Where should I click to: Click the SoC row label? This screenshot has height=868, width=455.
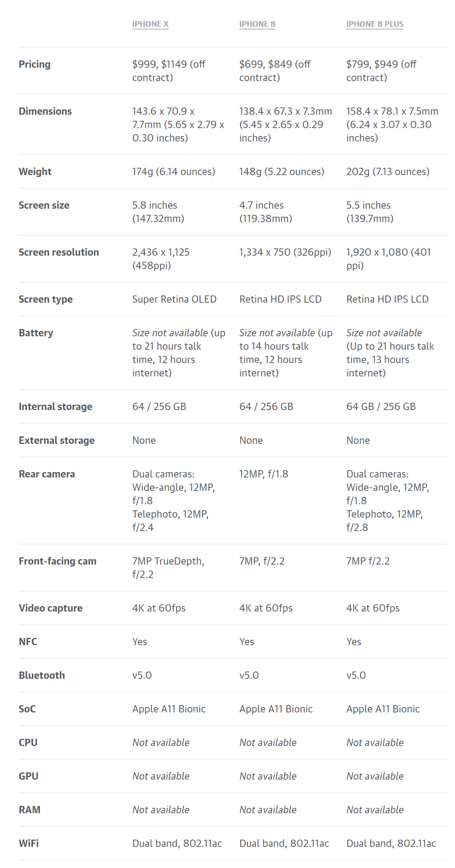tap(27, 709)
